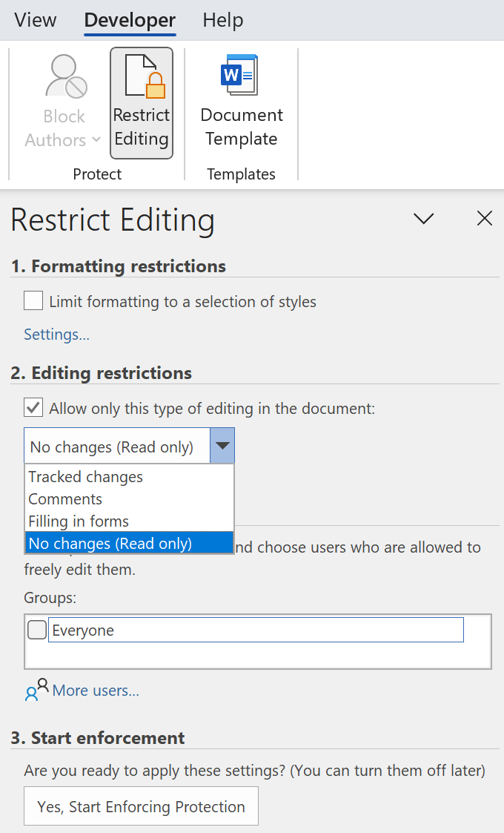504x833 pixels.
Task: Open Document Template dialog
Action: pos(242,102)
